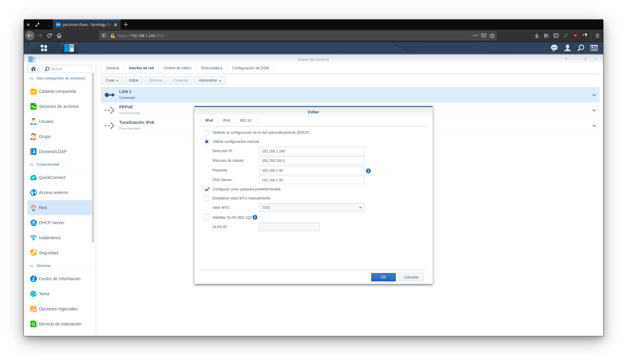The width and height of the screenshot is (627, 364).
Task: Switch to the IPv6 tab
Action: coord(226,121)
